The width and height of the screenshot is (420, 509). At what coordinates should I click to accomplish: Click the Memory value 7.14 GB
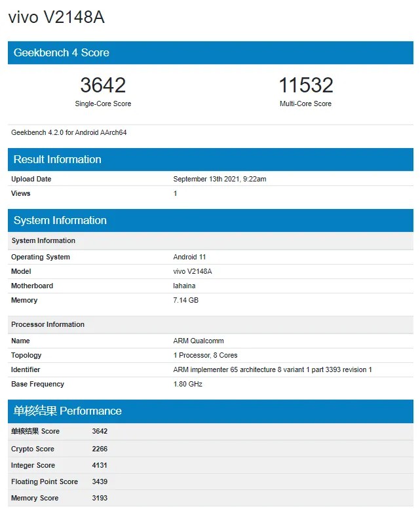[185, 300]
